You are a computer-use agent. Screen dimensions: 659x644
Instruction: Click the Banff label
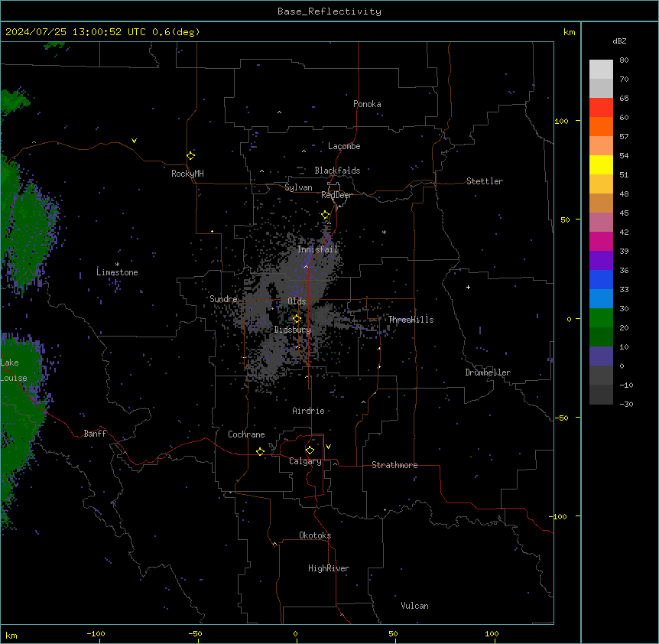tap(95, 434)
